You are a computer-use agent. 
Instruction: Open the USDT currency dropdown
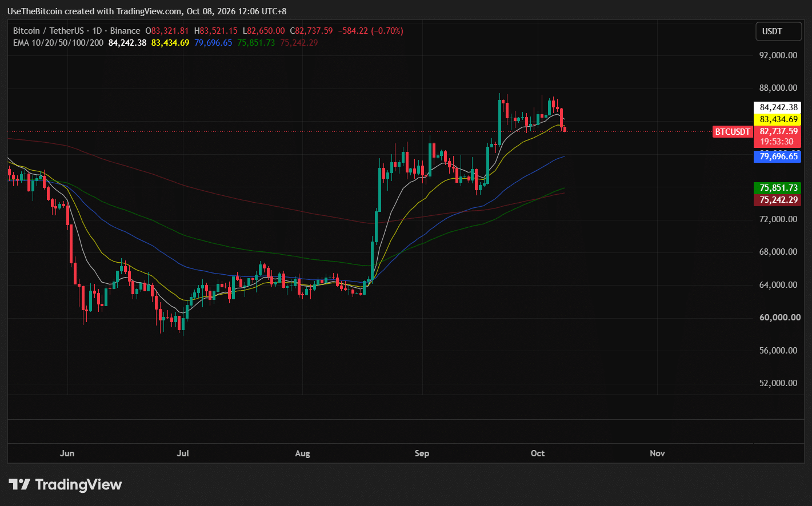tap(778, 31)
